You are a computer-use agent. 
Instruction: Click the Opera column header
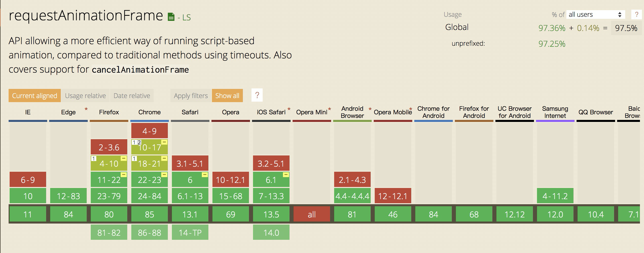tap(231, 112)
